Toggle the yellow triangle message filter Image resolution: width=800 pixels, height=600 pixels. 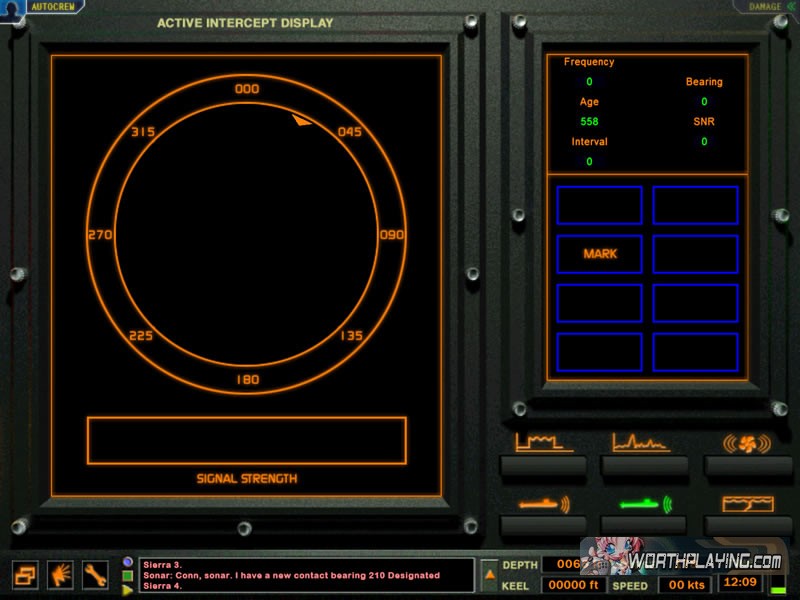click(128, 590)
